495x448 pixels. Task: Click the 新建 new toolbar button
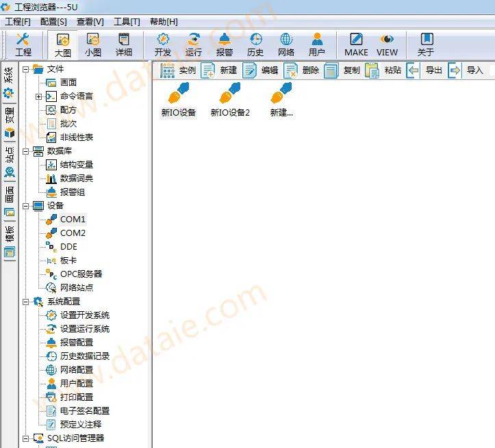pos(219,70)
